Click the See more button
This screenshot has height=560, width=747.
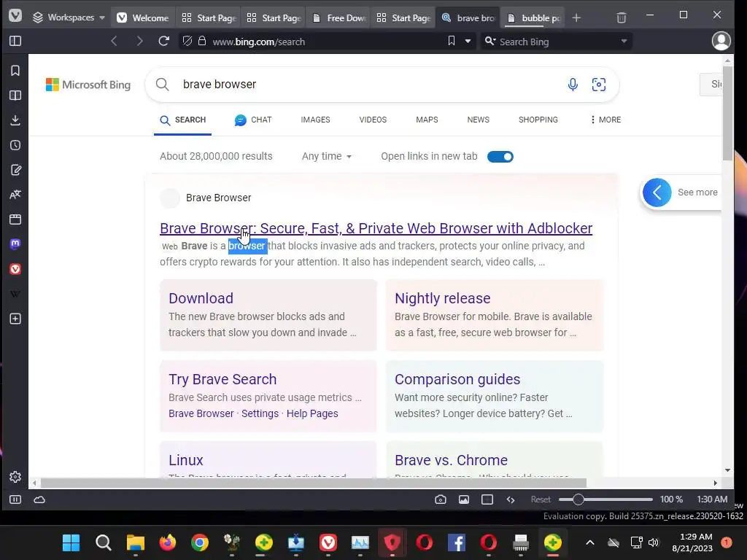681,192
